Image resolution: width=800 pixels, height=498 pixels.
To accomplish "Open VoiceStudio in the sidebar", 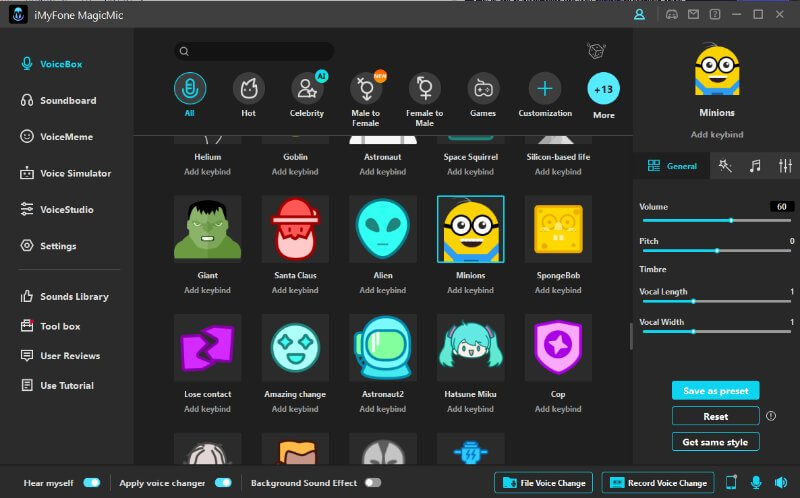I will point(57,209).
